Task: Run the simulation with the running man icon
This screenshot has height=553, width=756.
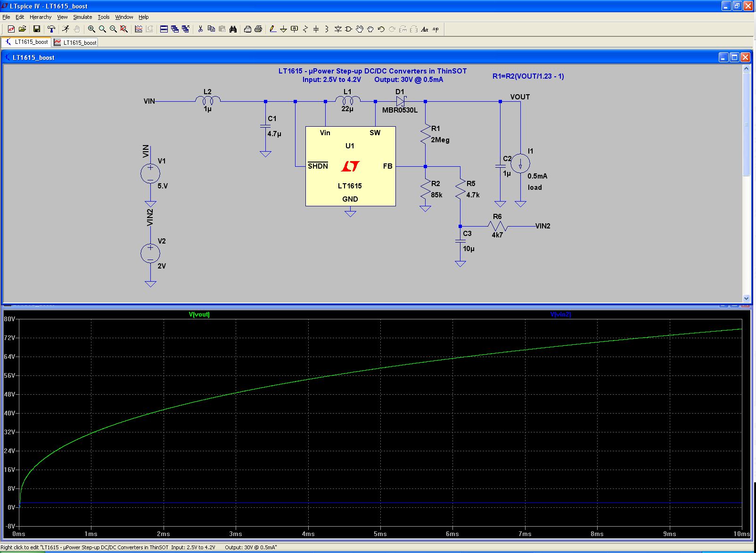Action: point(66,29)
